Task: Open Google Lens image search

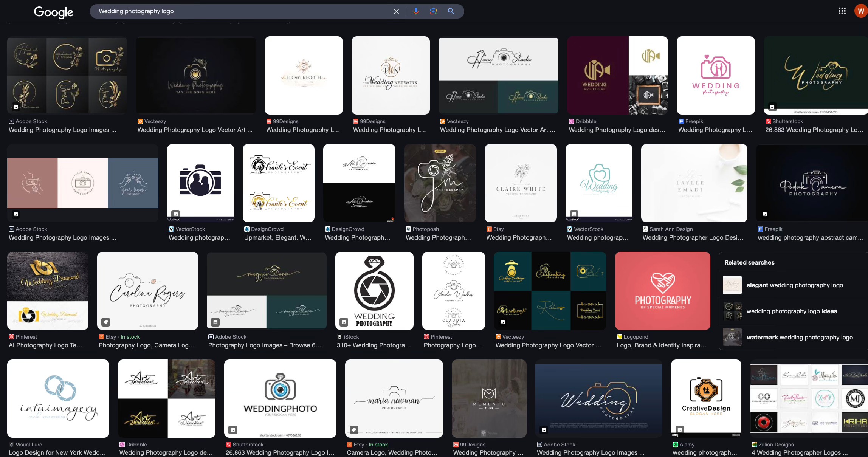Action: click(x=433, y=11)
